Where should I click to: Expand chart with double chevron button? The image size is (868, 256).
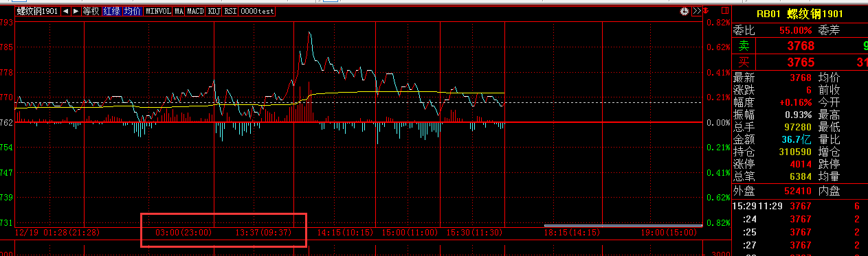click(x=696, y=12)
